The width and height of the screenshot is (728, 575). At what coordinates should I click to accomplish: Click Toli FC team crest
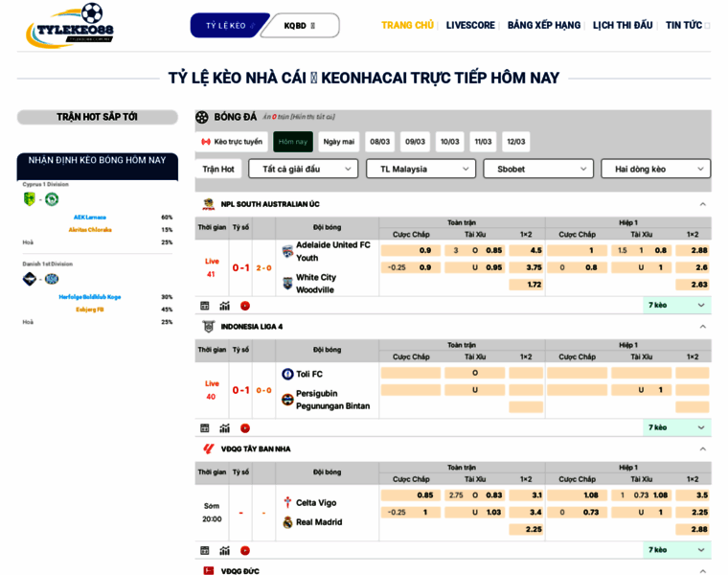288,374
